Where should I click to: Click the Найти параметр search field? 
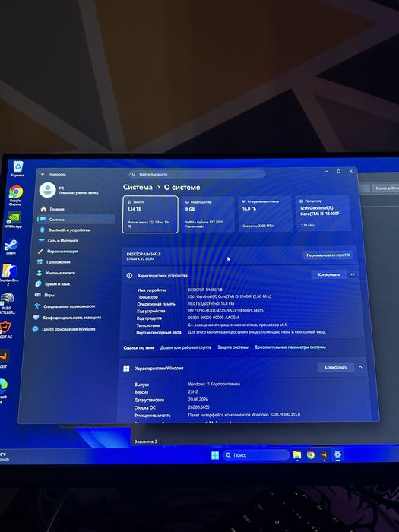coord(197,174)
